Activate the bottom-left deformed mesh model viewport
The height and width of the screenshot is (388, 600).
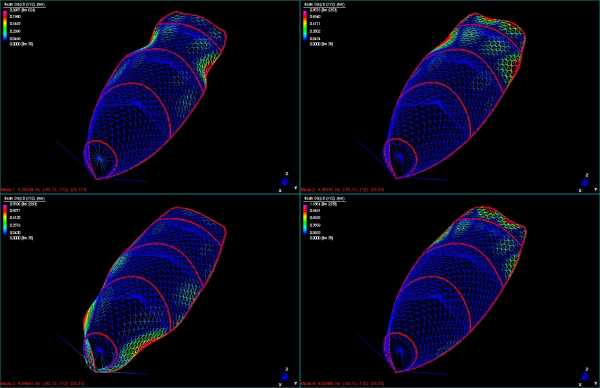tap(150, 290)
